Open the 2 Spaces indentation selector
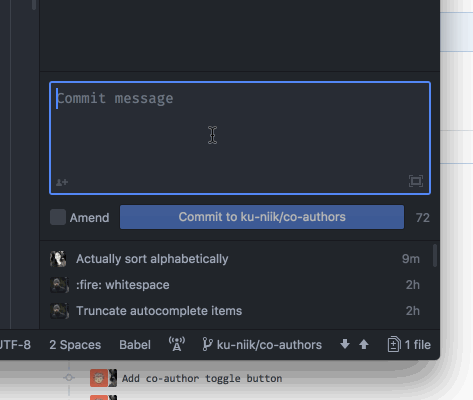 pos(75,345)
